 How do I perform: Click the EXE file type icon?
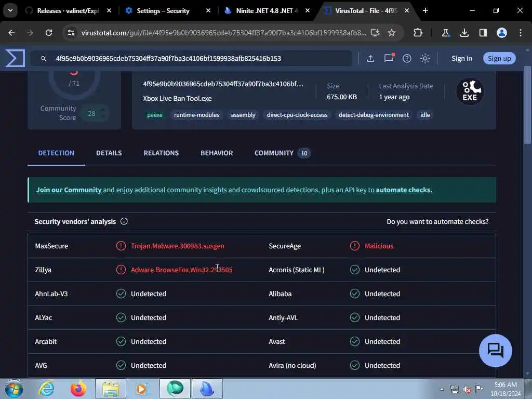tap(470, 91)
